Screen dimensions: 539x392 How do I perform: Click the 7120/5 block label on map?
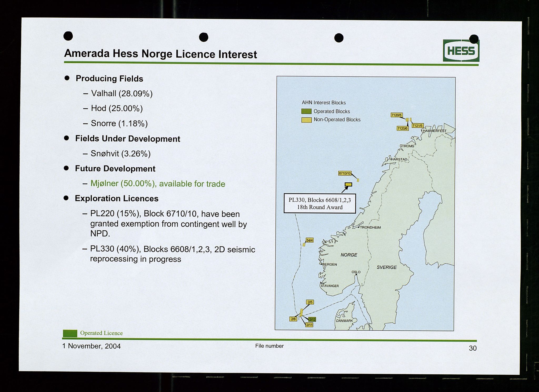[397, 115]
